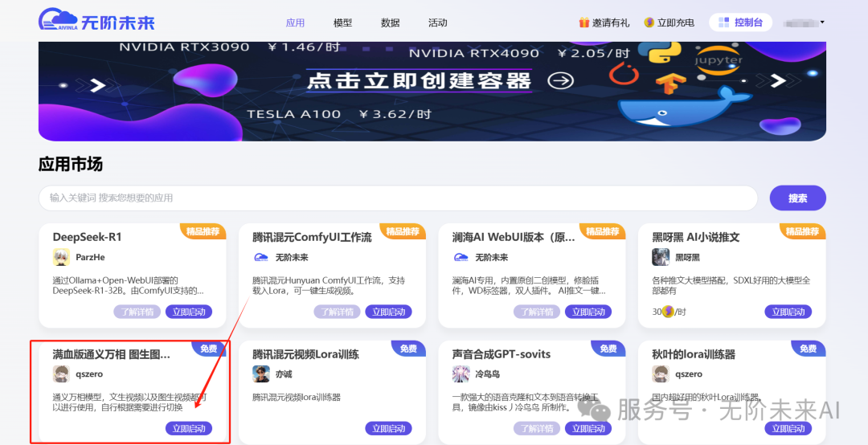868x445 pixels.
Task: Click the ParzHe author avatar
Action: coord(61,257)
